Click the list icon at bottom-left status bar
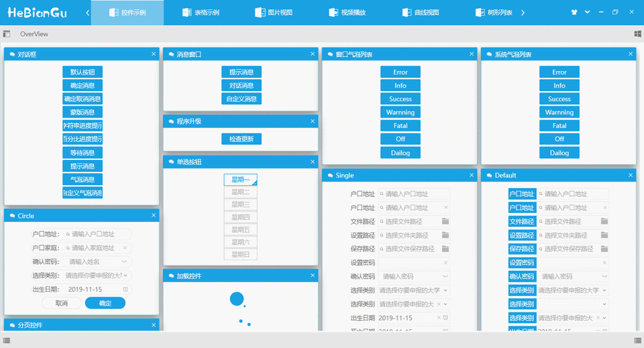Image resolution: width=644 pixels, height=348 pixels. [x=7, y=340]
